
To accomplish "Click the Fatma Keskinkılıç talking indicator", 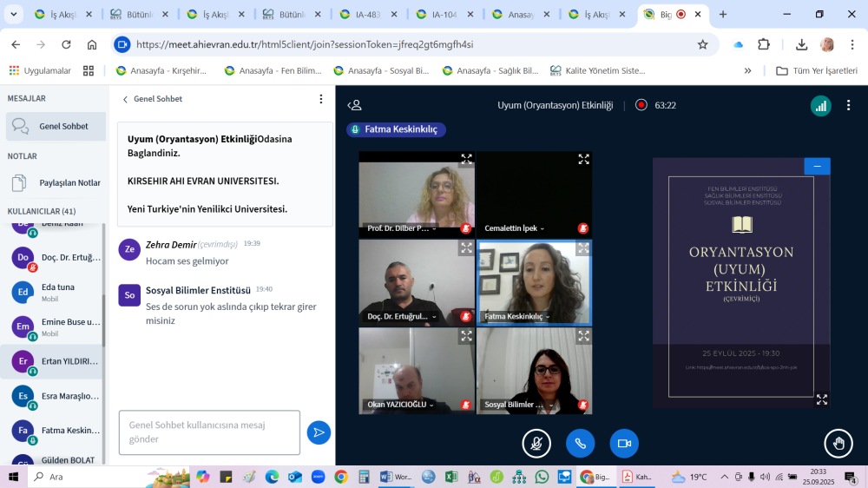I will pos(397,129).
